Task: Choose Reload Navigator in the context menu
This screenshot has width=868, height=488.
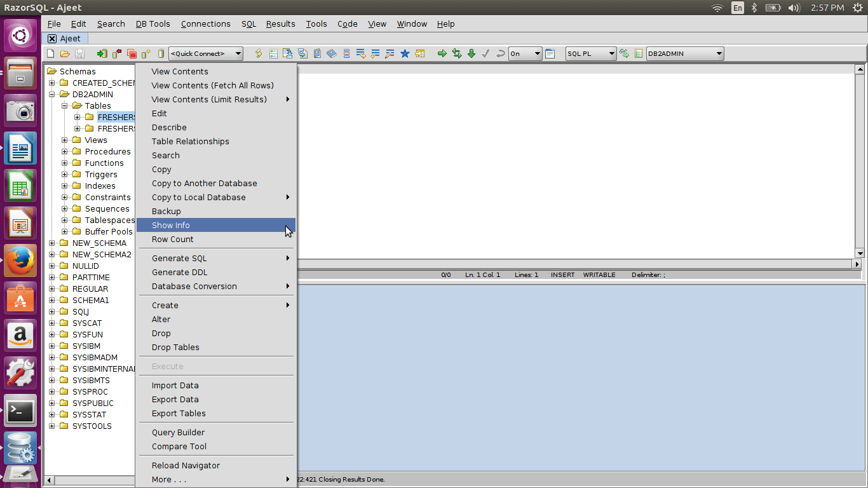Action: point(216,466)
